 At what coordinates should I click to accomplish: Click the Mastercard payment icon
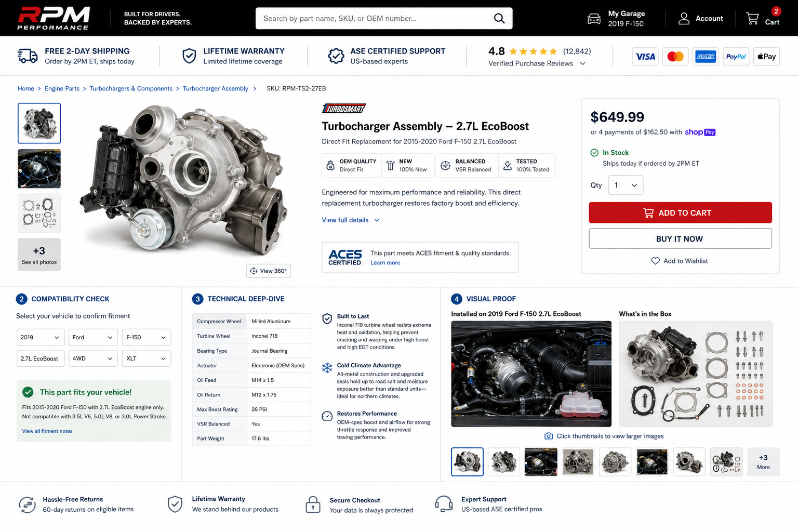[x=675, y=57]
